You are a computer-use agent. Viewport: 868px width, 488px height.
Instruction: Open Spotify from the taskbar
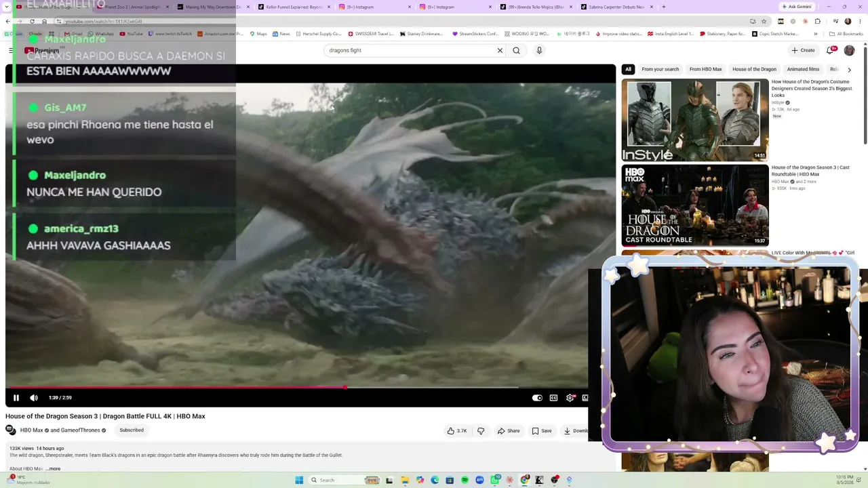click(x=465, y=480)
